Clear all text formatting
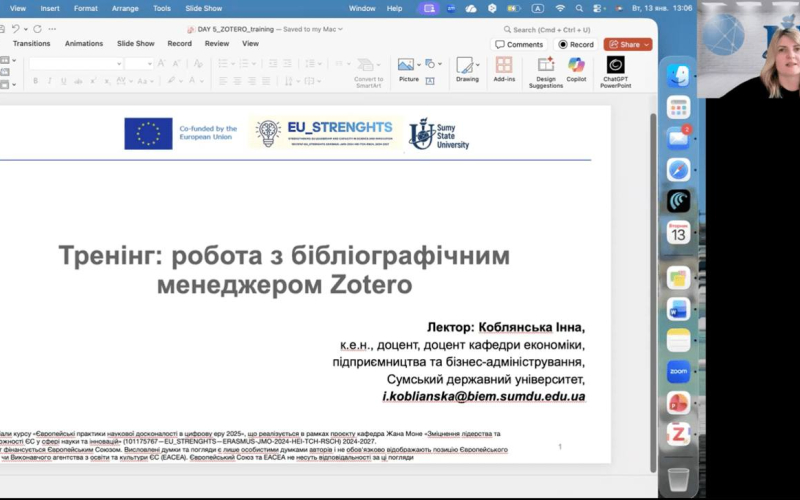 point(198,63)
